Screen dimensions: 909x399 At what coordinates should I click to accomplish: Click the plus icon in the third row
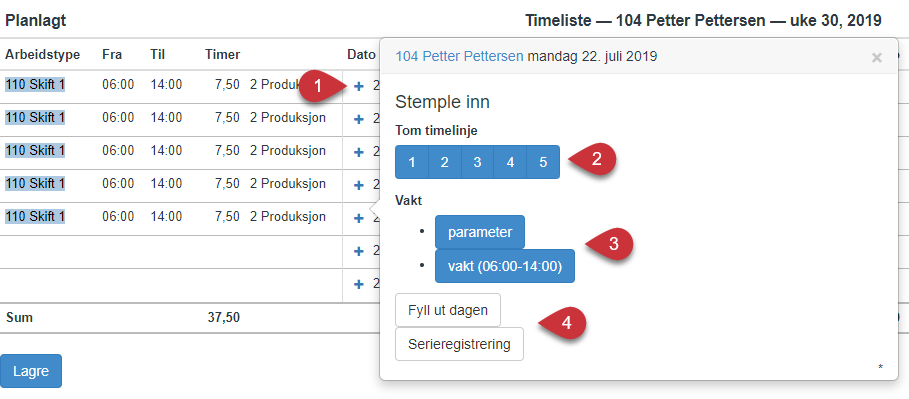tap(359, 152)
